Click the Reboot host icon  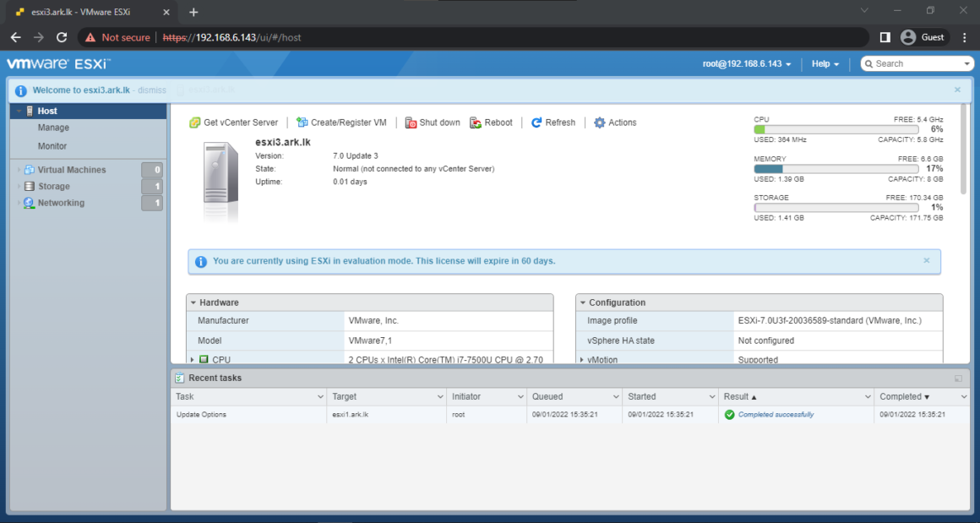point(474,122)
